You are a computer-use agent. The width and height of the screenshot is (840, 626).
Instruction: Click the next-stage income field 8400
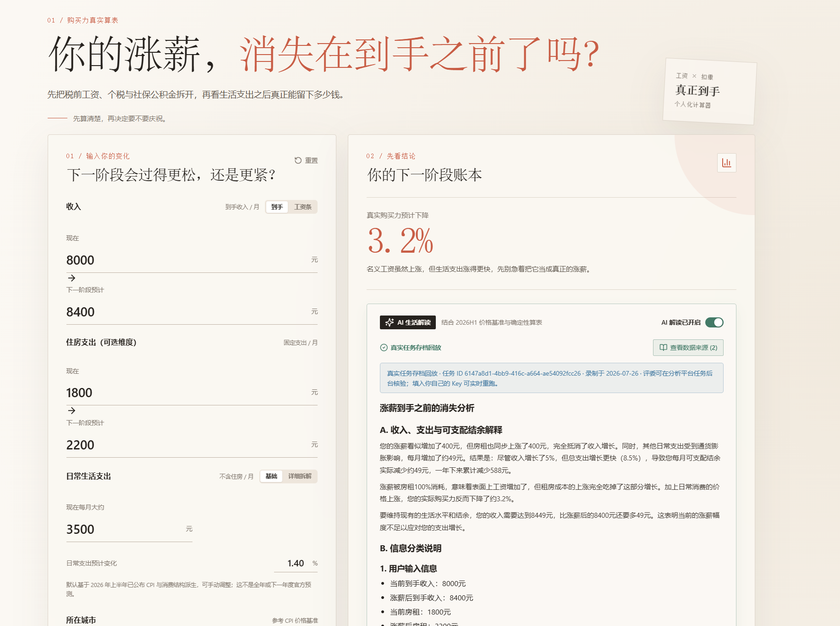click(x=192, y=312)
